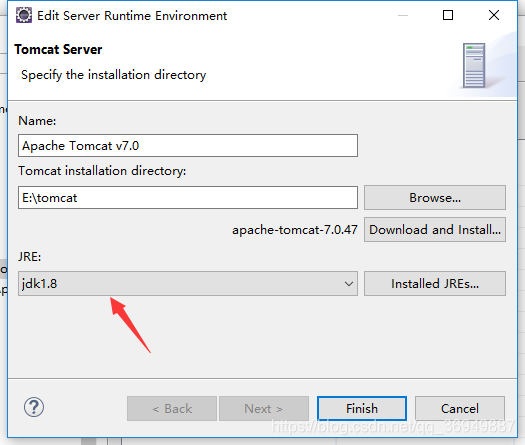
Task: Click the Tomcat Server heading text
Action: [58, 50]
